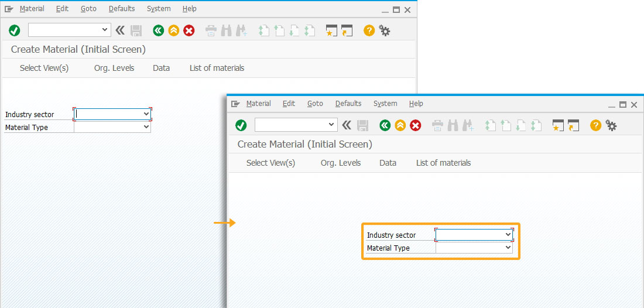Open Help menu in front window
644x308 pixels.
pyautogui.click(x=416, y=104)
